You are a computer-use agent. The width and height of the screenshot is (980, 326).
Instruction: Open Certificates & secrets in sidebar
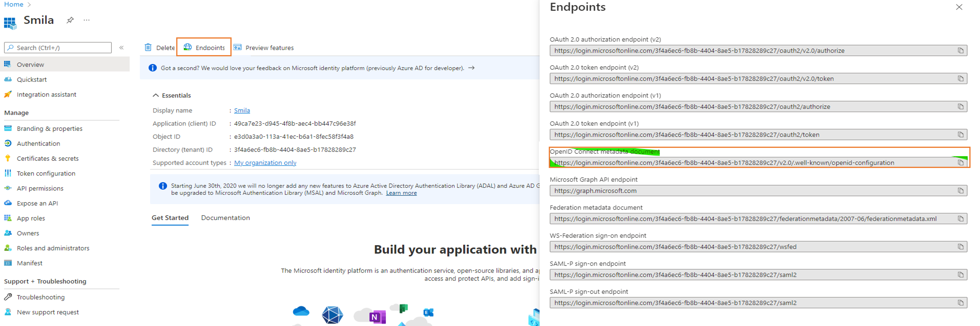(x=48, y=159)
